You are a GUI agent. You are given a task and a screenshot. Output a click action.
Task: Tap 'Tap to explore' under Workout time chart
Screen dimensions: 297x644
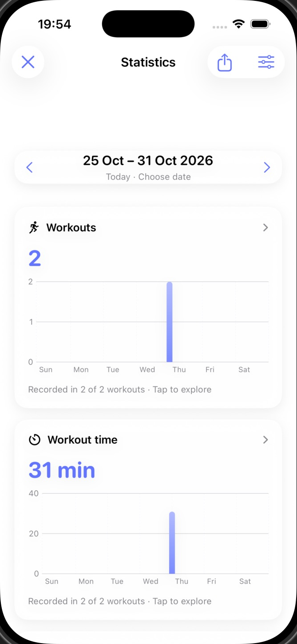point(182,601)
